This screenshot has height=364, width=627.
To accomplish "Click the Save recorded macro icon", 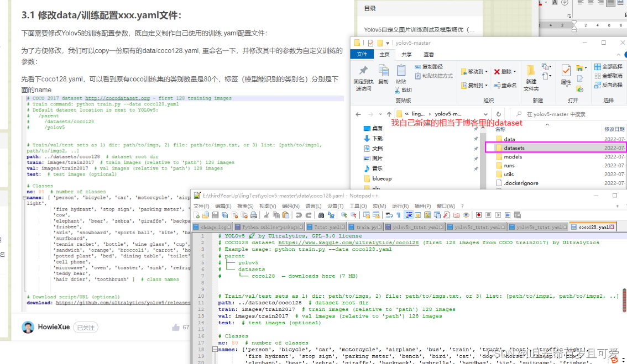I will point(518,215).
